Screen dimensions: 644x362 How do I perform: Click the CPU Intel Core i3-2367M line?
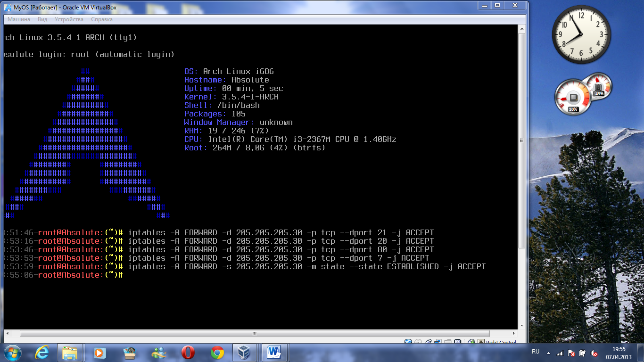point(290,139)
